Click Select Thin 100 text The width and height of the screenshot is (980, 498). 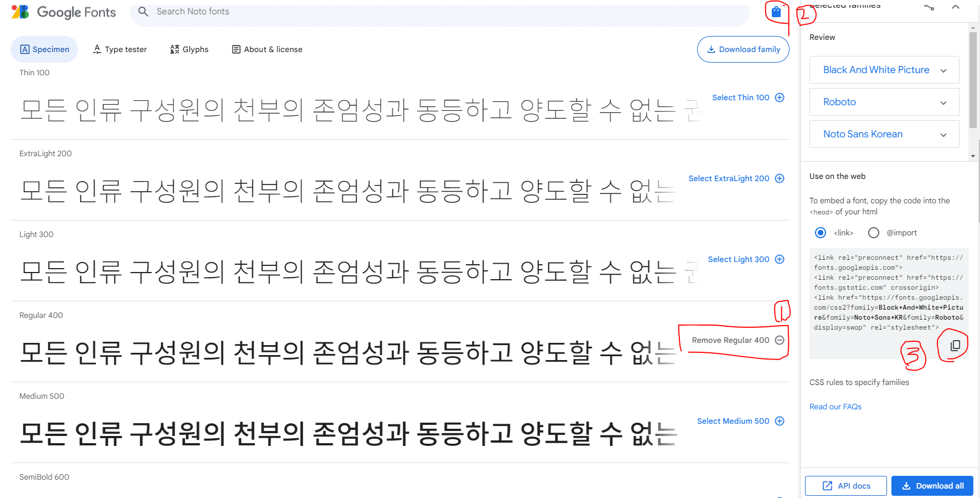pyautogui.click(x=741, y=97)
